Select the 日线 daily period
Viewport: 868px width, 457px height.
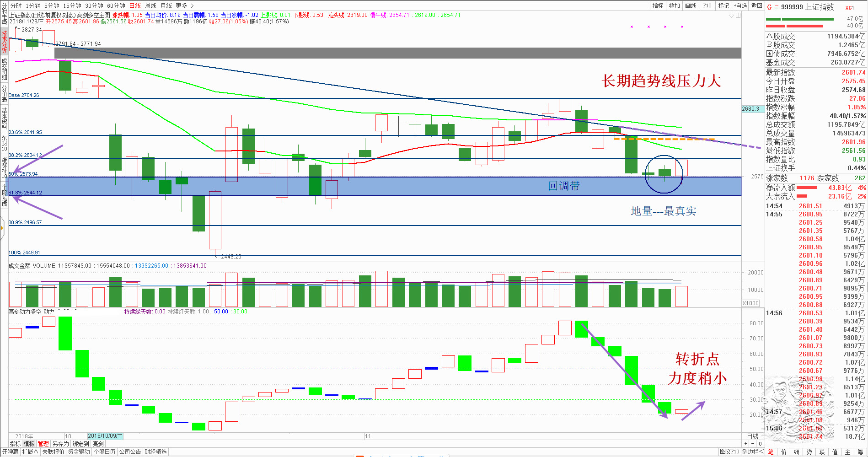click(135, 5)
